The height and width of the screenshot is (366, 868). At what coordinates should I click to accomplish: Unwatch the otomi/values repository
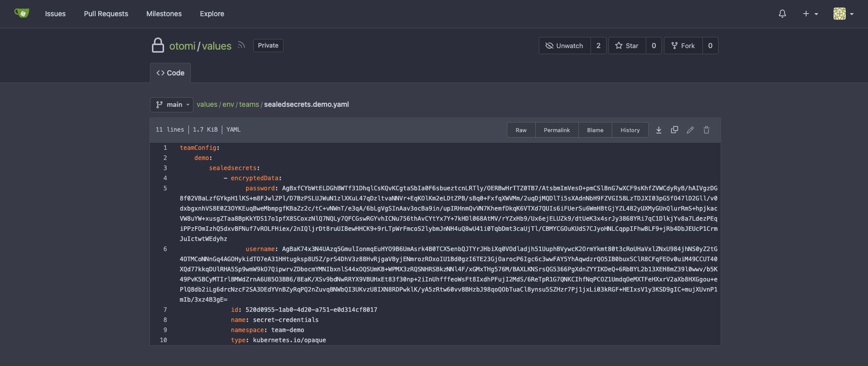click(x=564, y=46)
